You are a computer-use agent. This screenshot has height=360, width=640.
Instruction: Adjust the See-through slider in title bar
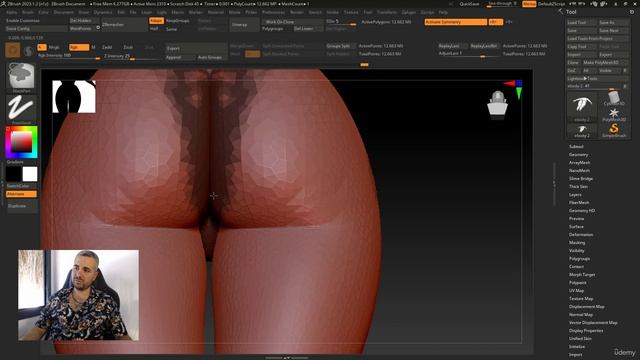[x=502, y=4]
